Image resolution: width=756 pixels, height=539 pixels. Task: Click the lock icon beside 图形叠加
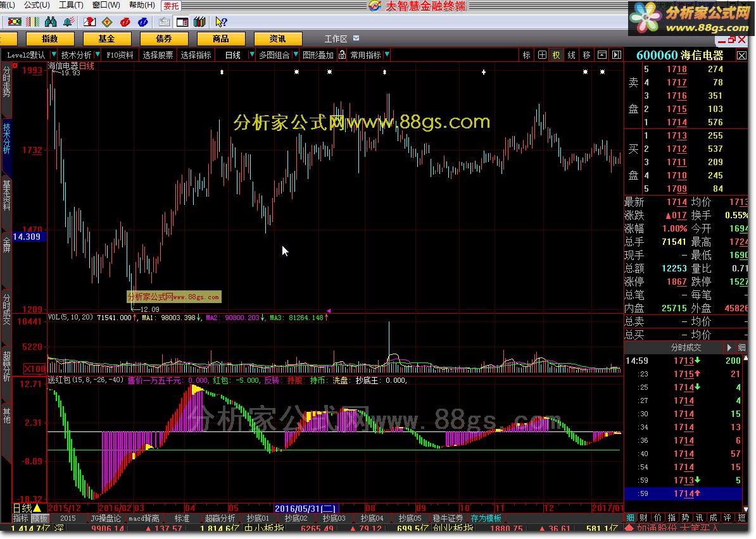pyautogui.click(x=342, y=55)
